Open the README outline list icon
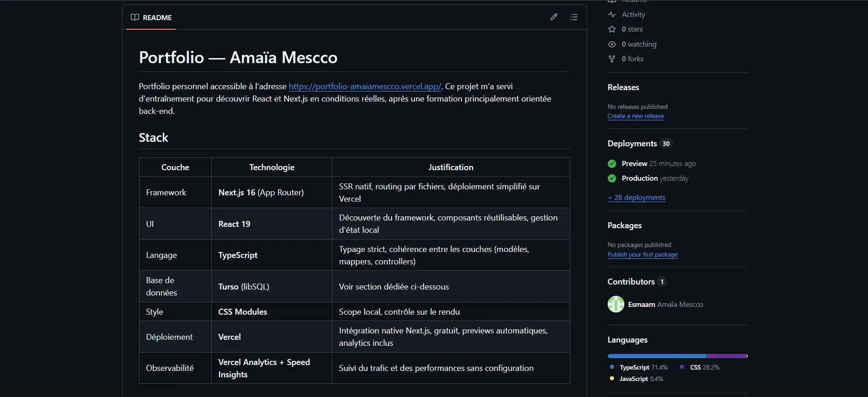The width and height of the screenshot is (868, 397). (573, 17)
